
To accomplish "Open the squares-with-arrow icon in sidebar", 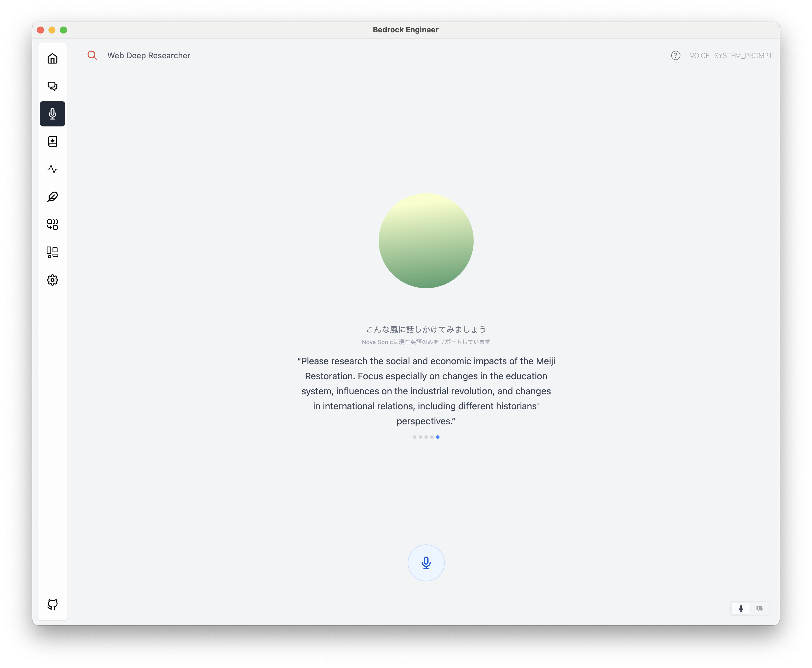I will [x=52, y=225].
